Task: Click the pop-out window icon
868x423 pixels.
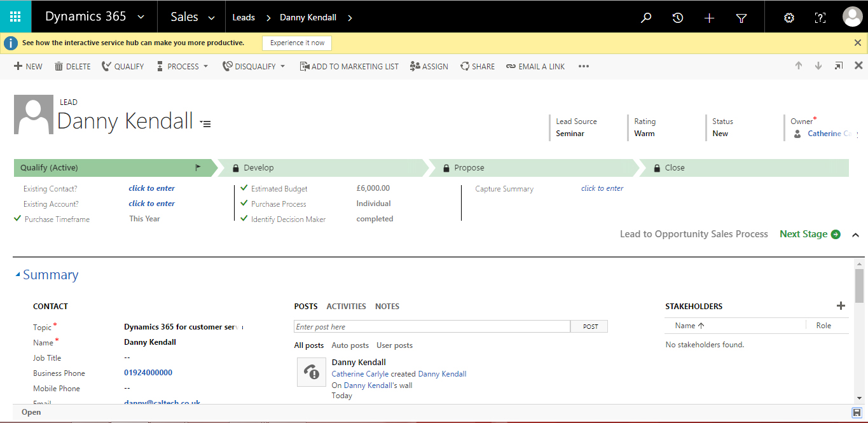Action: pos(839,66)
